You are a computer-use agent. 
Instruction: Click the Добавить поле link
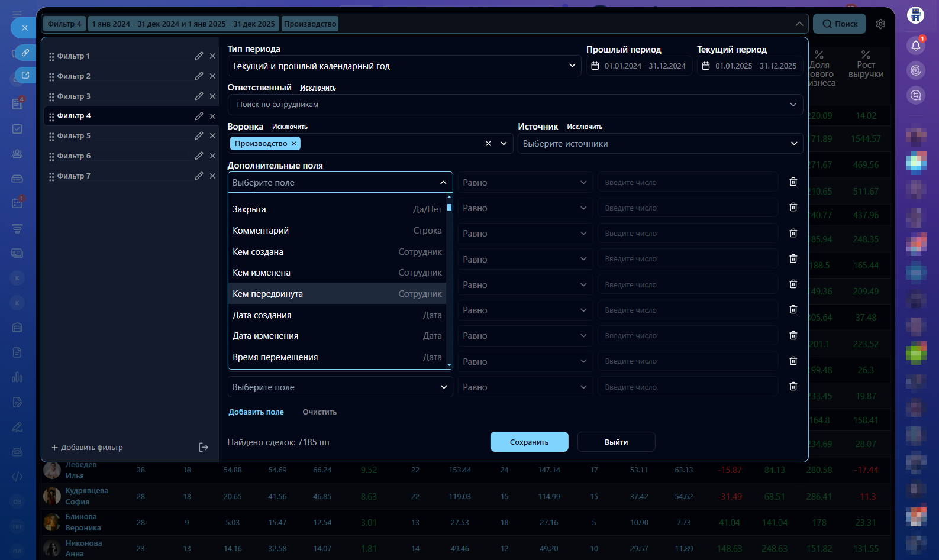pos(256,412)
